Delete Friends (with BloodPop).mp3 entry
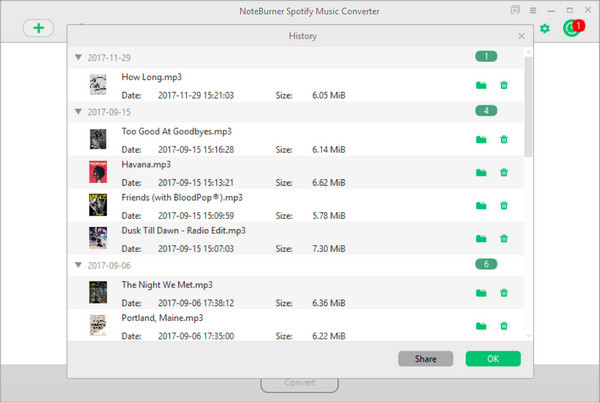Image resolution: width=600 pixels, height=402 pixels. [x=504, y=206]
